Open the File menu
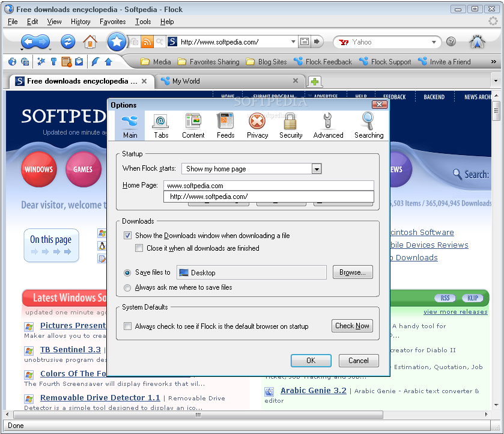504x434 pixels. pyautogui.click(x=13, y=22)
